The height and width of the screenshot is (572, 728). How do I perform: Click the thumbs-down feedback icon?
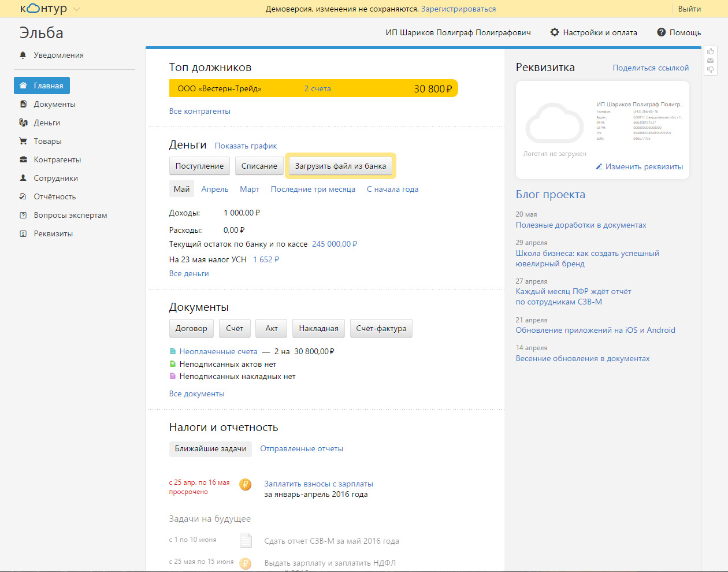(711, 70)
